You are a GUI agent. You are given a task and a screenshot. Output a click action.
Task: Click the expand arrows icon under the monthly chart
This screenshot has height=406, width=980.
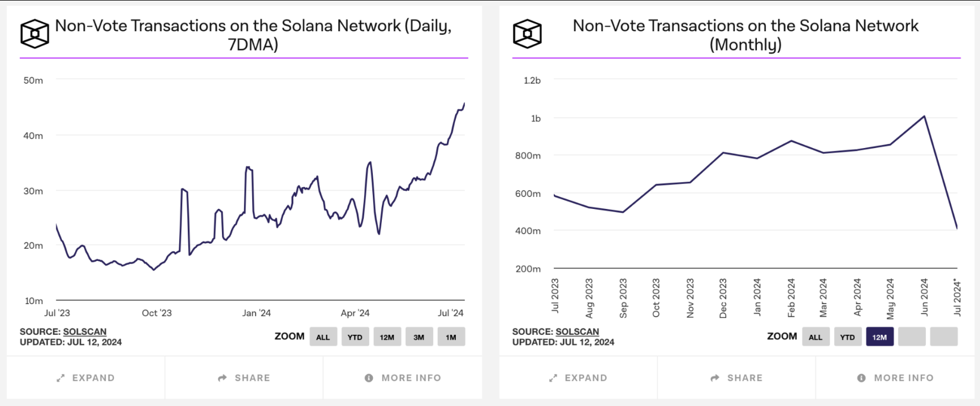point(553,378)
